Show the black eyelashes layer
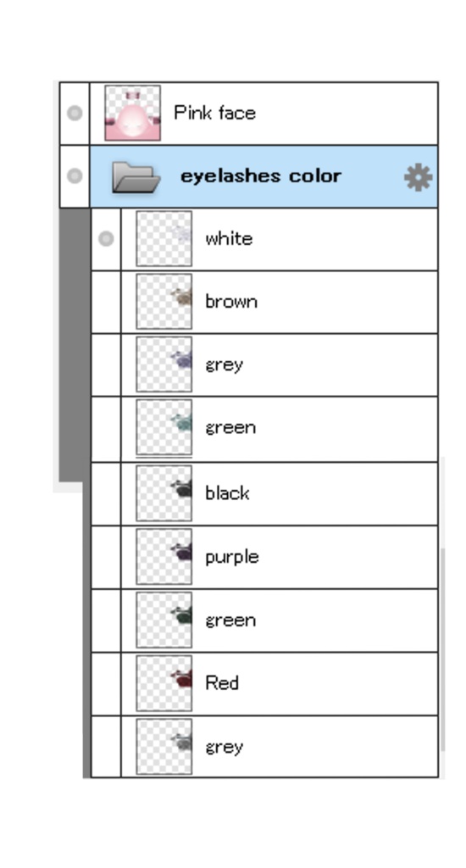 (x=106, y=493)
